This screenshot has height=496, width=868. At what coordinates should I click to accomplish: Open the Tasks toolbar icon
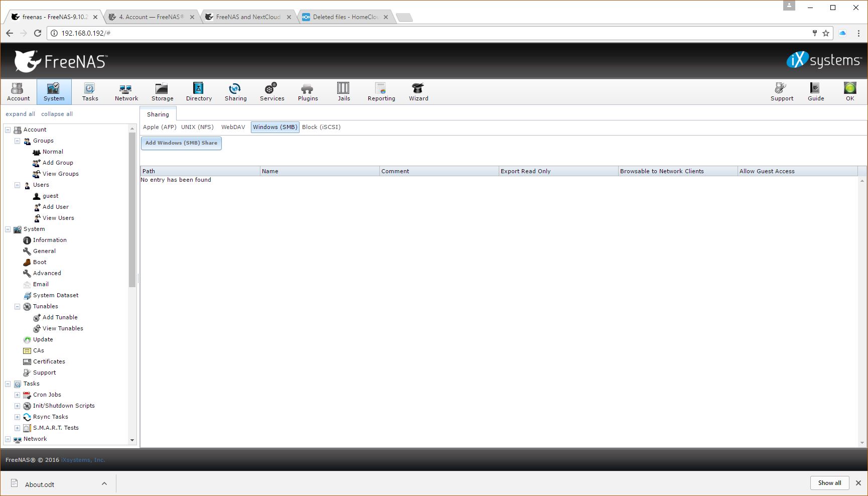[x=90, y=92]
